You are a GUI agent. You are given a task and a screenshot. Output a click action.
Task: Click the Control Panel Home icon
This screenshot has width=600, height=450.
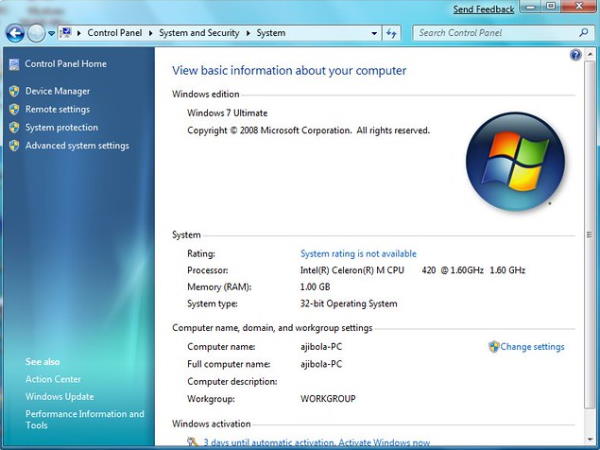click(14, 64)
